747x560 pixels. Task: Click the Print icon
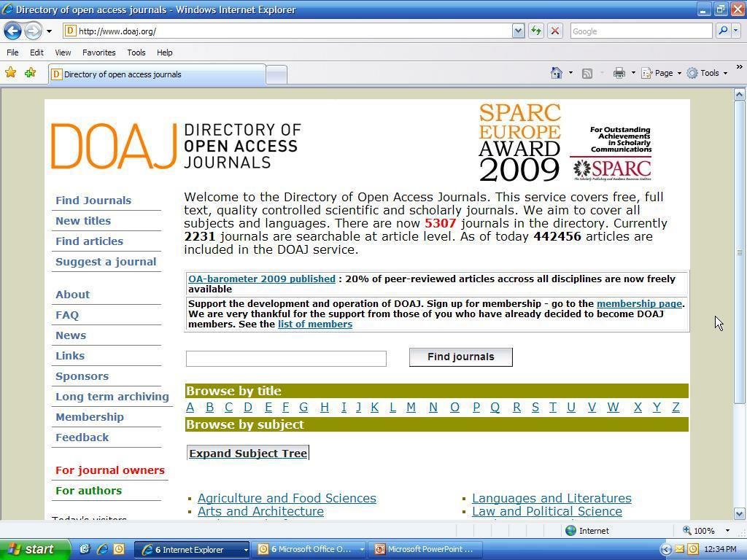point(619,73)
